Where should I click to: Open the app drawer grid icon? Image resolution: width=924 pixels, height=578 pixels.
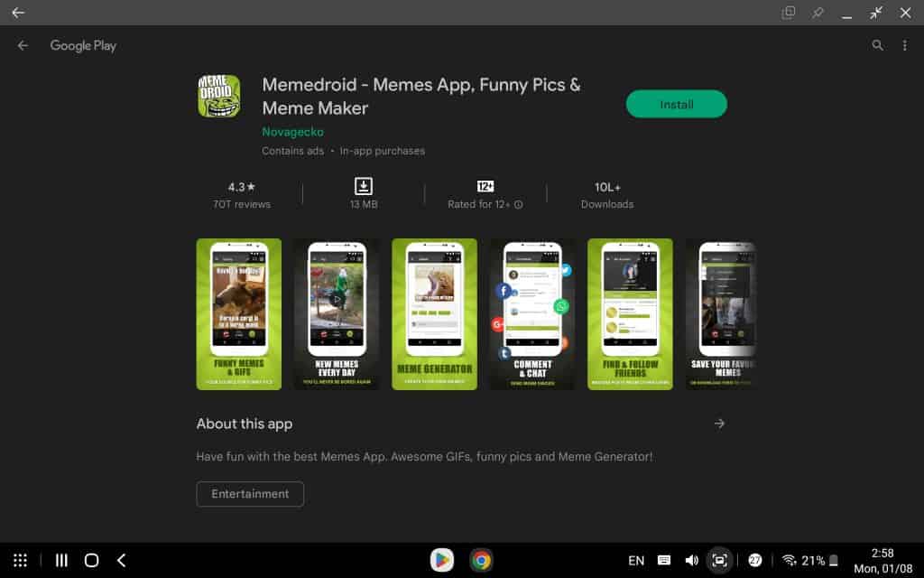20,560
